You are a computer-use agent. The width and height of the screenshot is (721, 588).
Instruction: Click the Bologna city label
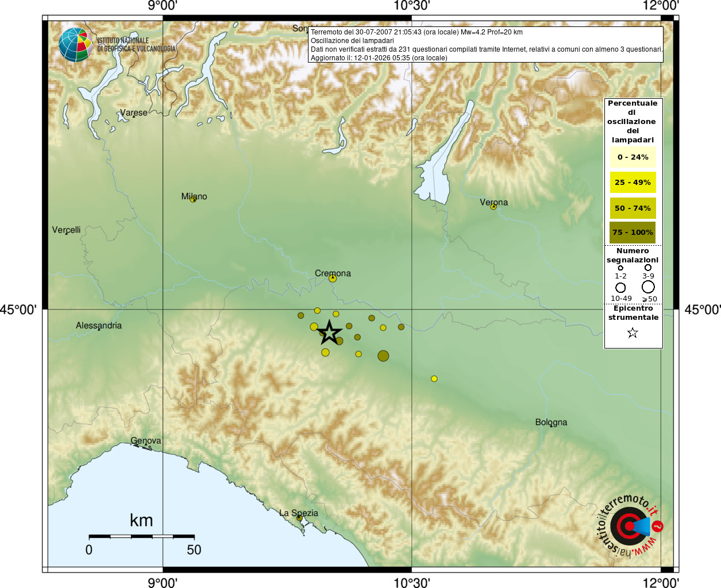(x=551, y=422)
